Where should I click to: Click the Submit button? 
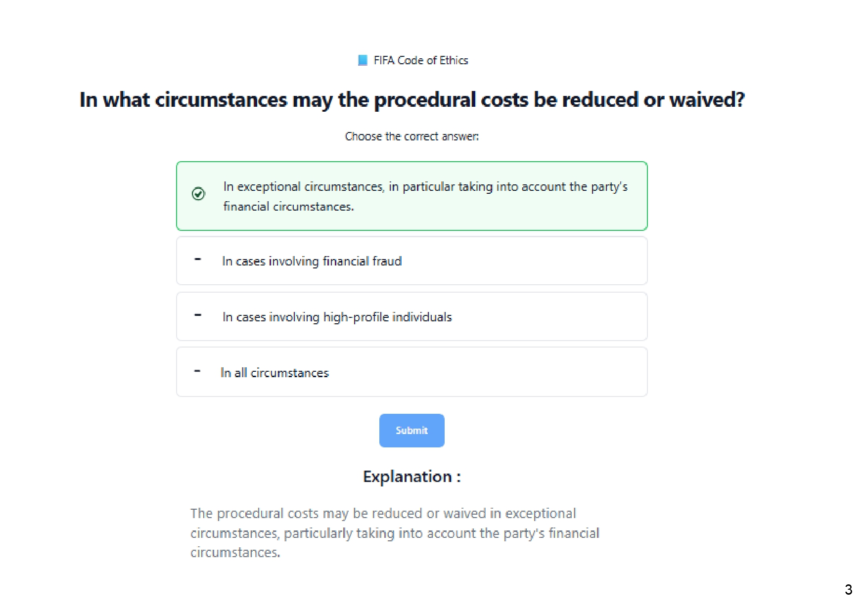tap(412, 431)
